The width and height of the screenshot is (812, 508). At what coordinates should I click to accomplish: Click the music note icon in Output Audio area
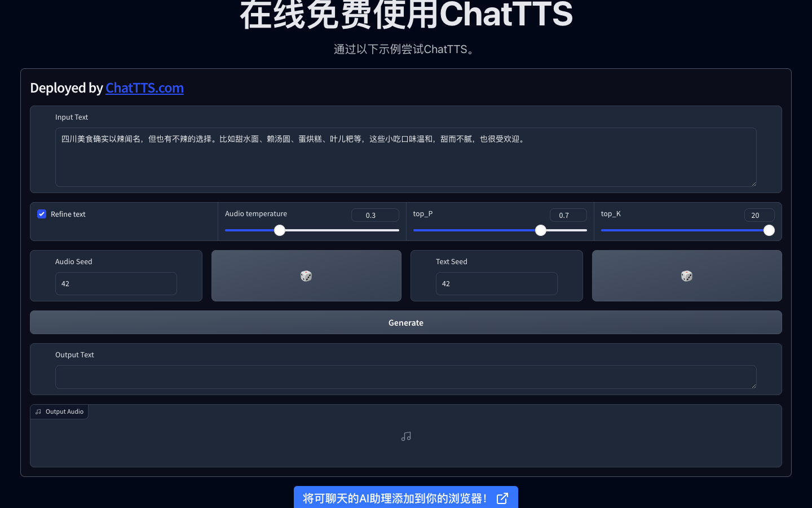coord(406,436)
